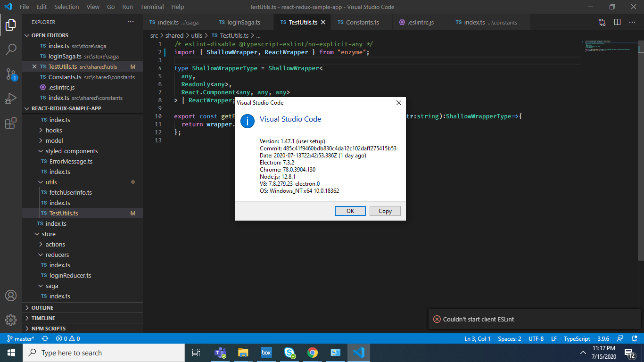Open Box app from the taskbar
Screen dimensions: 644x362
(266, 353)
